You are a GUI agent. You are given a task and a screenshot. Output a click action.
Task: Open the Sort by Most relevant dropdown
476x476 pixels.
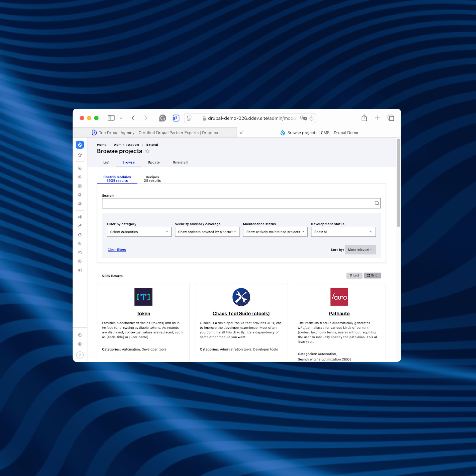click(360, 250)
